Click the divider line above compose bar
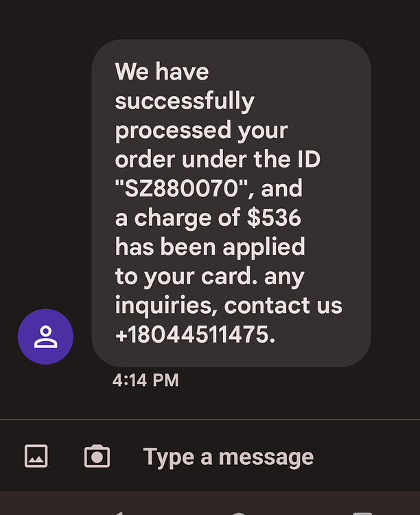 210,420
